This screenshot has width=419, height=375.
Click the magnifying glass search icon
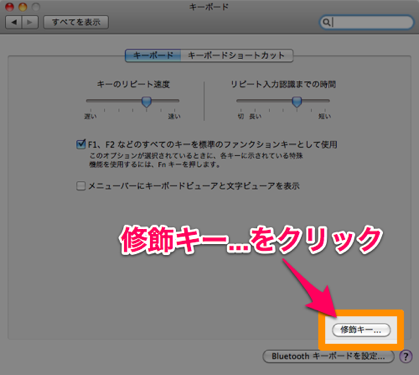pos(326,22)
